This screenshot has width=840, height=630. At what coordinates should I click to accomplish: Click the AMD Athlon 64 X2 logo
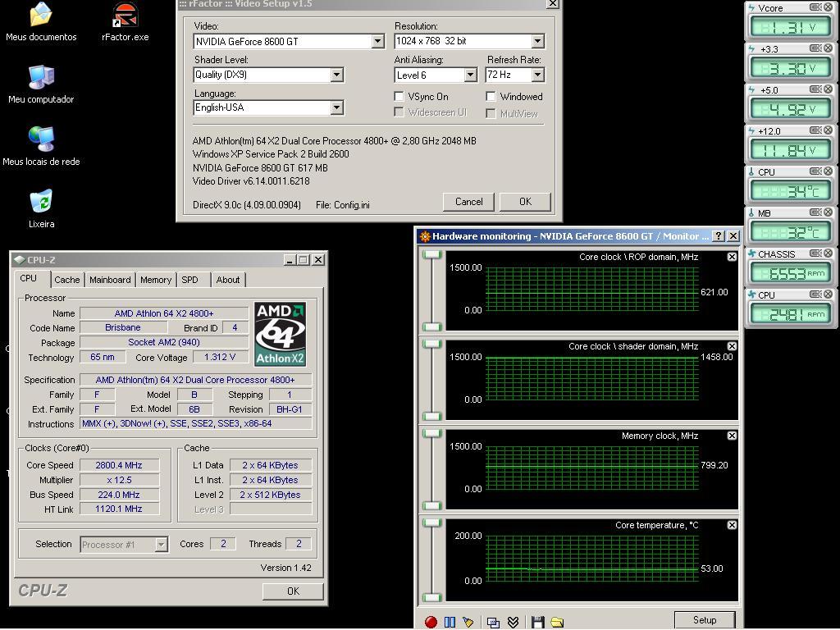[281, 335]
